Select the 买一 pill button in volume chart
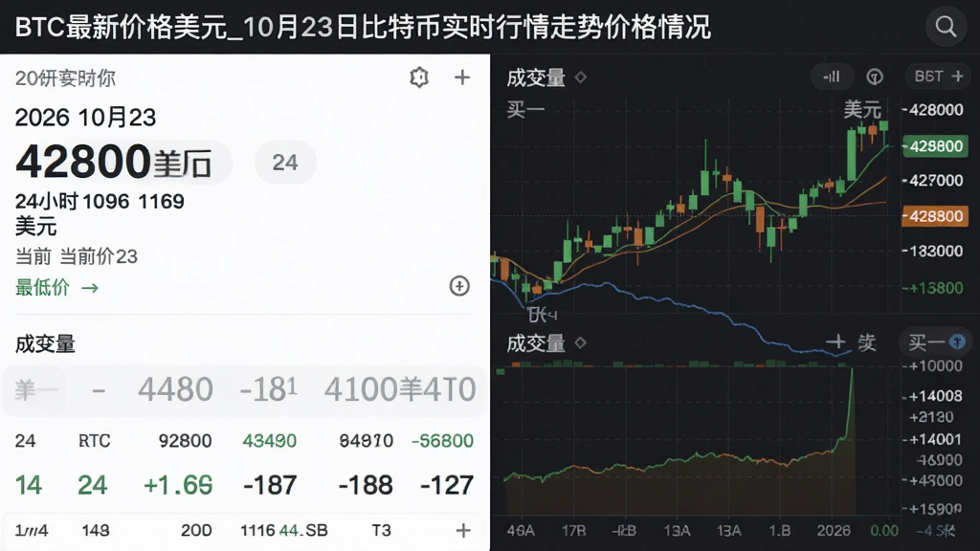 pos(936,342)
